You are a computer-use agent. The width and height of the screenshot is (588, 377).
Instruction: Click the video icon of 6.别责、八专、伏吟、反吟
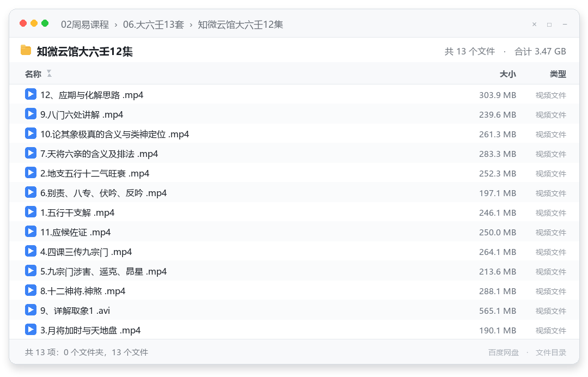(x=30, y=192)
